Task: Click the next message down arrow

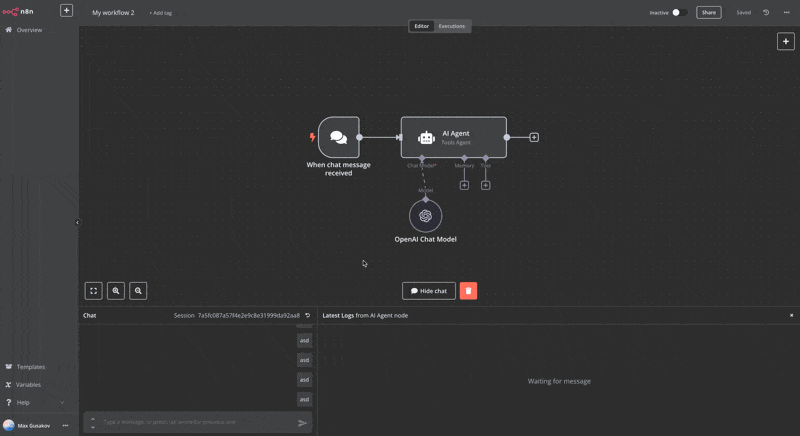Action: (93, 427)
